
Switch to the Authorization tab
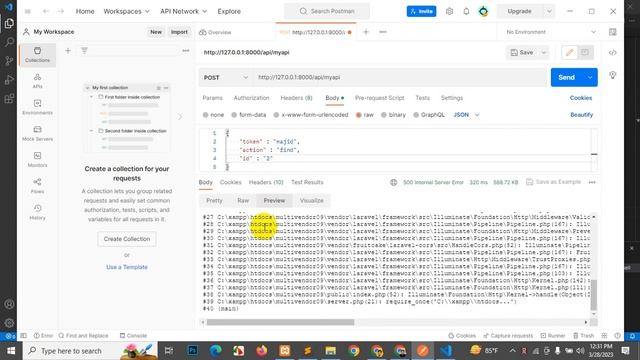click(x=251, y=98)
